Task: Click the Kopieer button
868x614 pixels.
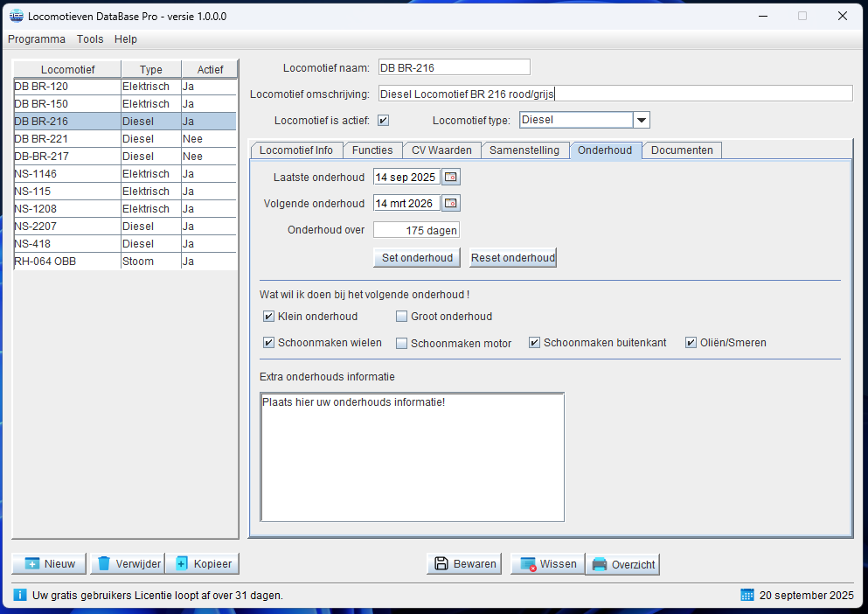Action: coord(203,564)
